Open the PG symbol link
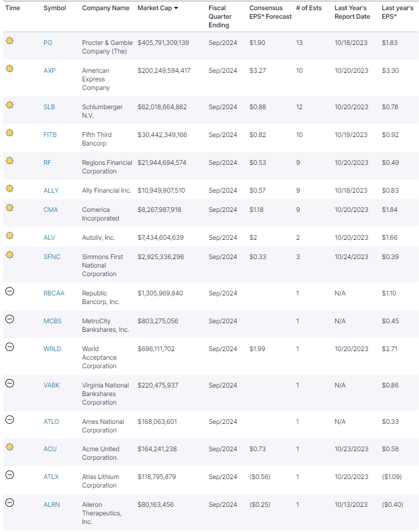Image resolution: width=419 pixels, height=532 pixels. point(48,43)
